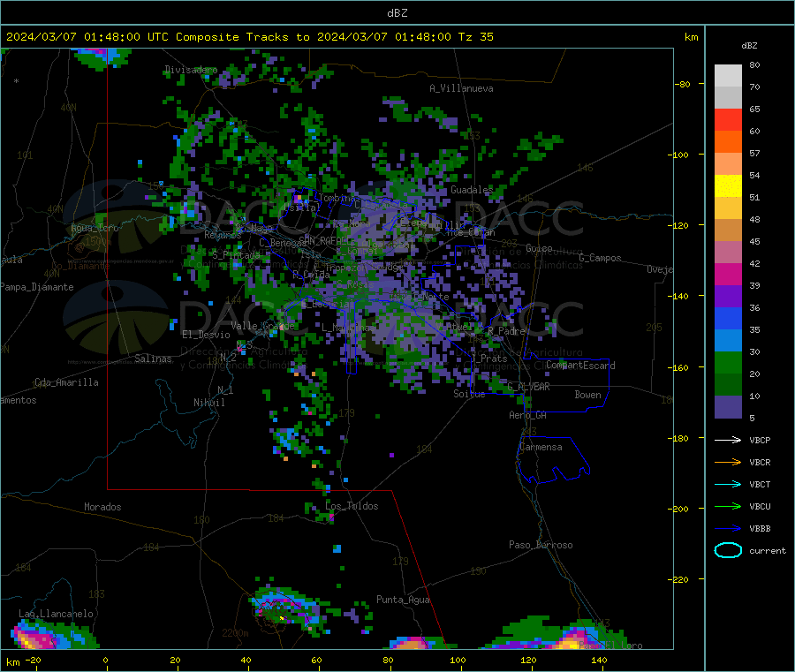Click the Divisadero map label
795x672 pixels.
[191, 70]
